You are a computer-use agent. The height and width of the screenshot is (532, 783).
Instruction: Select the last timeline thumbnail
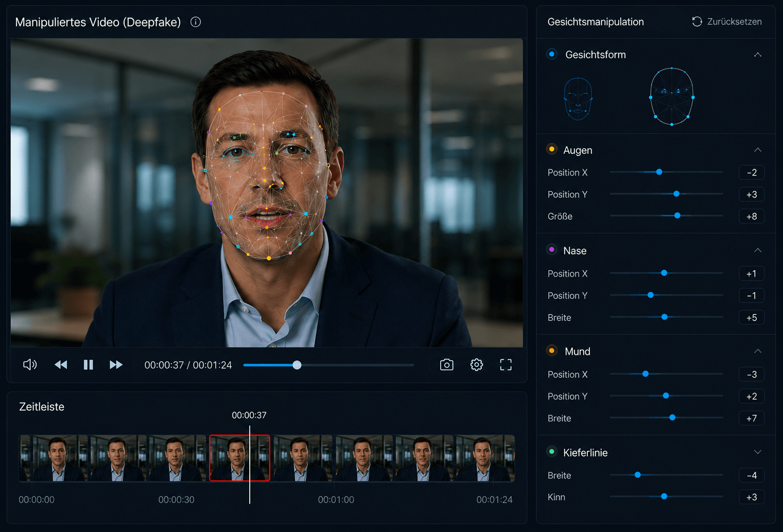[x=484, y=458]
